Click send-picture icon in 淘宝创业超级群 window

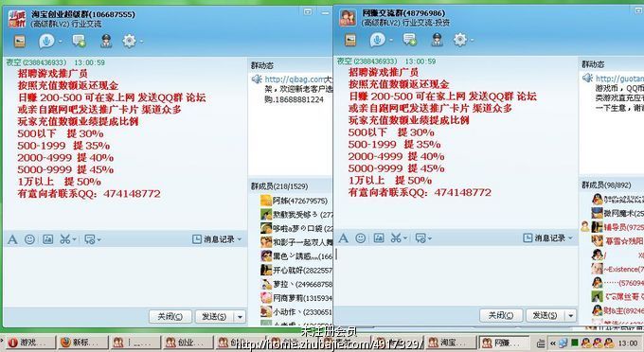48,239
